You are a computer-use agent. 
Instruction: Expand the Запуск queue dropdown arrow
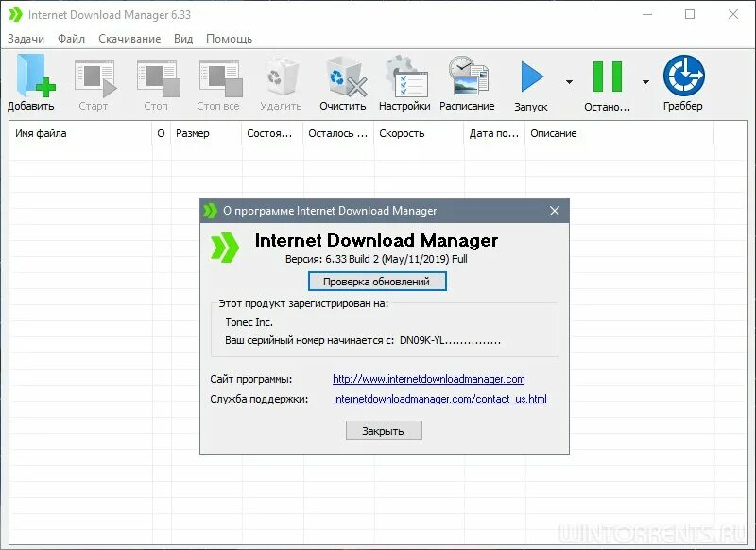pyautogui.click(x=569, y=82)
